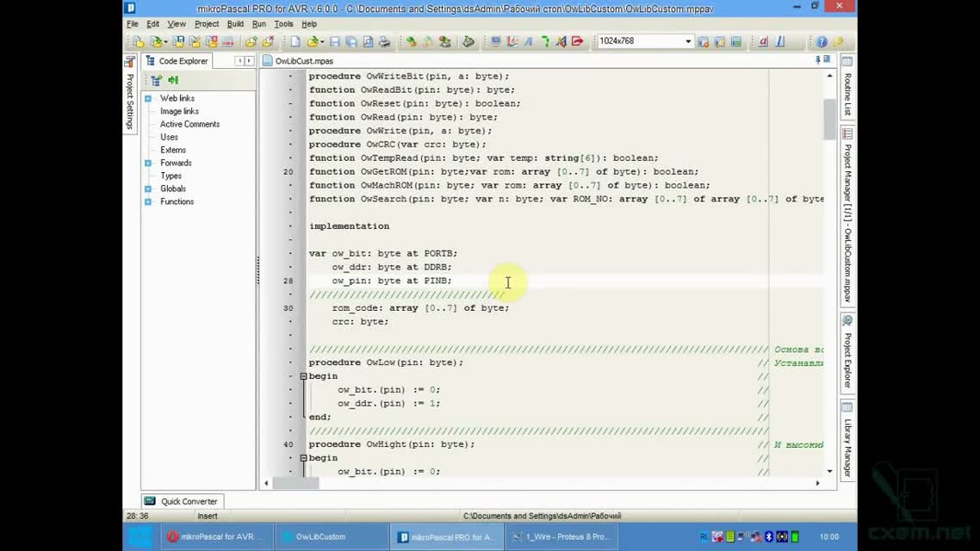
Task: Open the Run menu
Action: click(258, 24)
